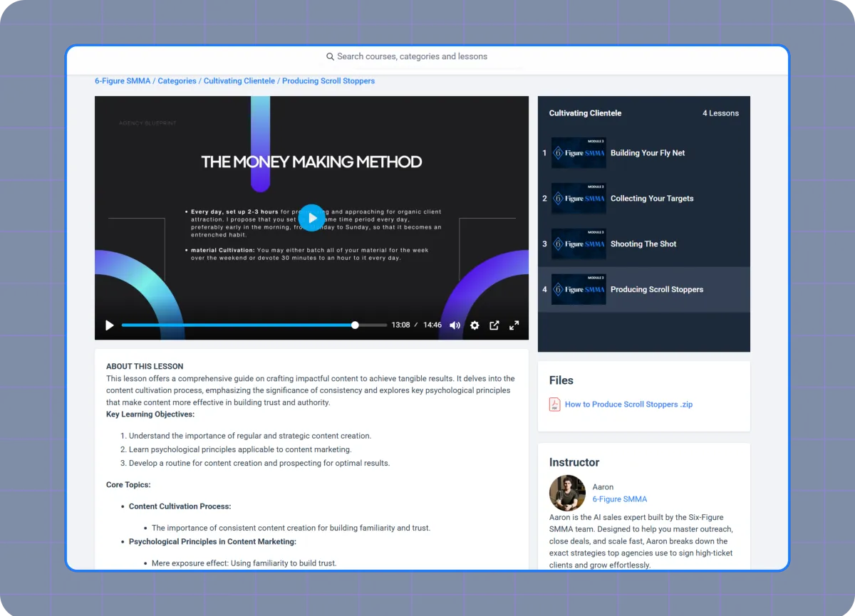Click the thumbnail for Collecting Your Targets

[x=579, y=199]
